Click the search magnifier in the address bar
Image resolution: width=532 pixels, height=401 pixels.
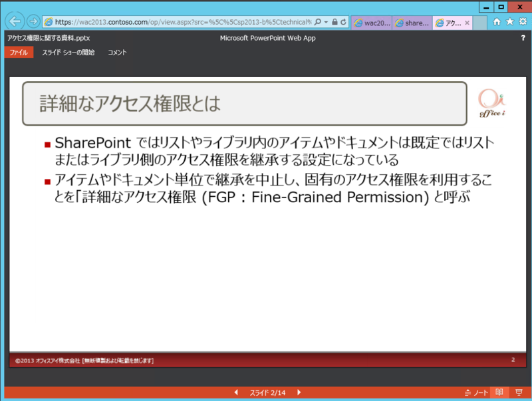[318, 22]
